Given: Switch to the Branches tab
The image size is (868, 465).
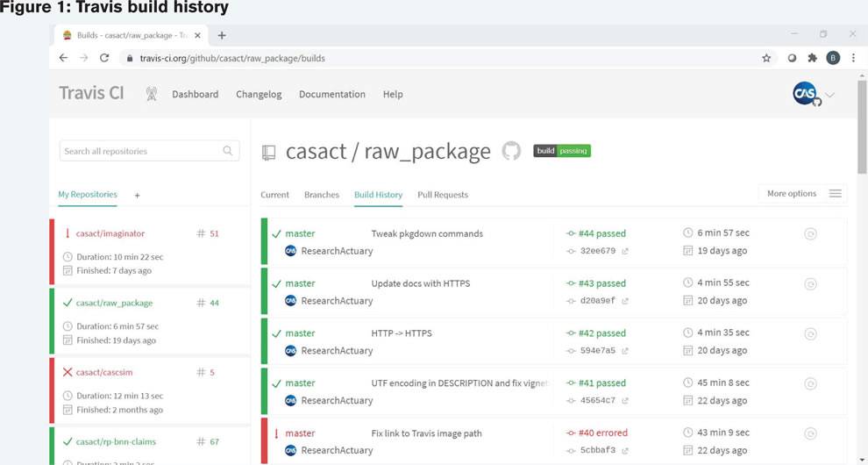Looking at the screenshot, I should [x=322, y=195].
